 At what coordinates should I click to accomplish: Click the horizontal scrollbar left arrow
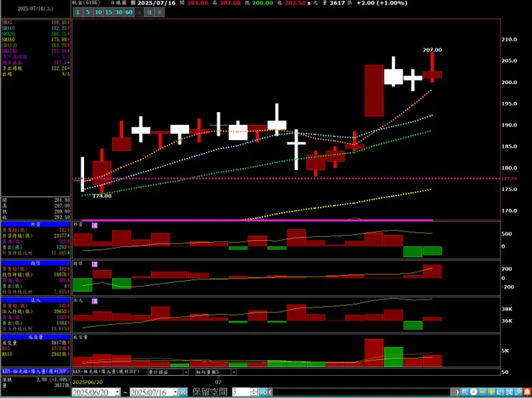click(x=270, y=392)
